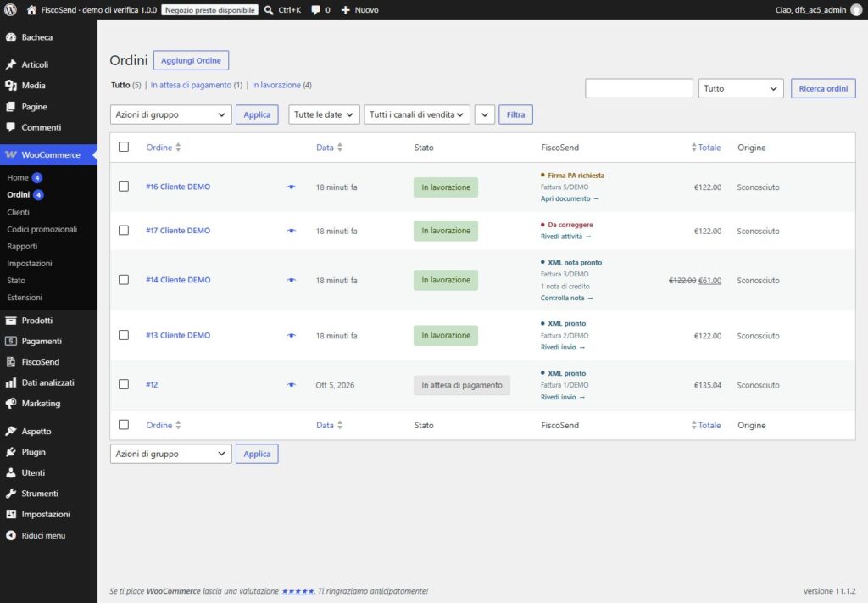The width and height of the screenshot is (868, 603).
Task: Click the Plugin icon in sidebar
Action: pyautogui.click(x=10, y=452)
